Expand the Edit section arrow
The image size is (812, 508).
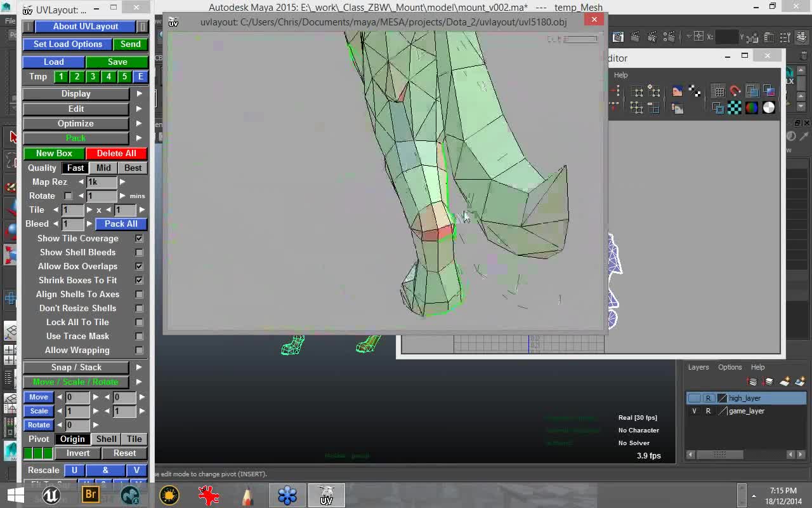(x=139, y=109)
